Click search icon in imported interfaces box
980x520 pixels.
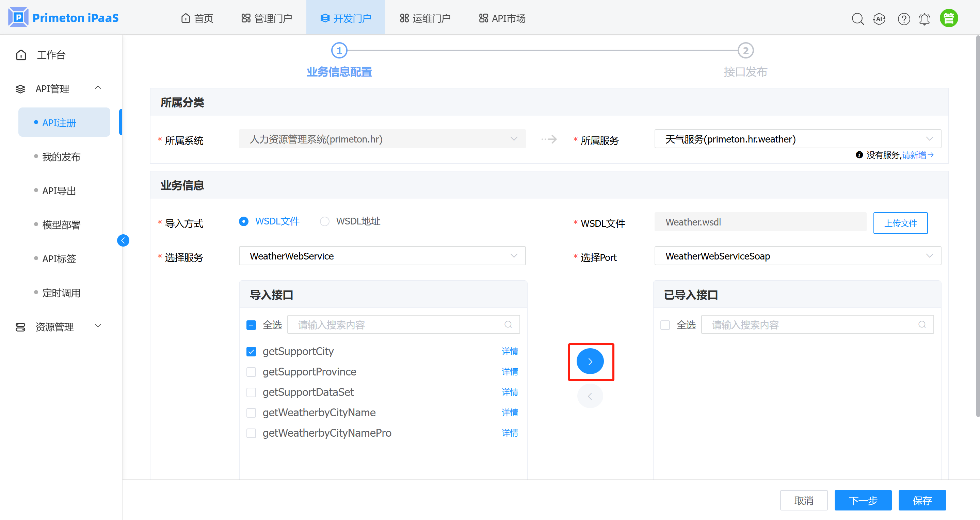tap(922, 325)
